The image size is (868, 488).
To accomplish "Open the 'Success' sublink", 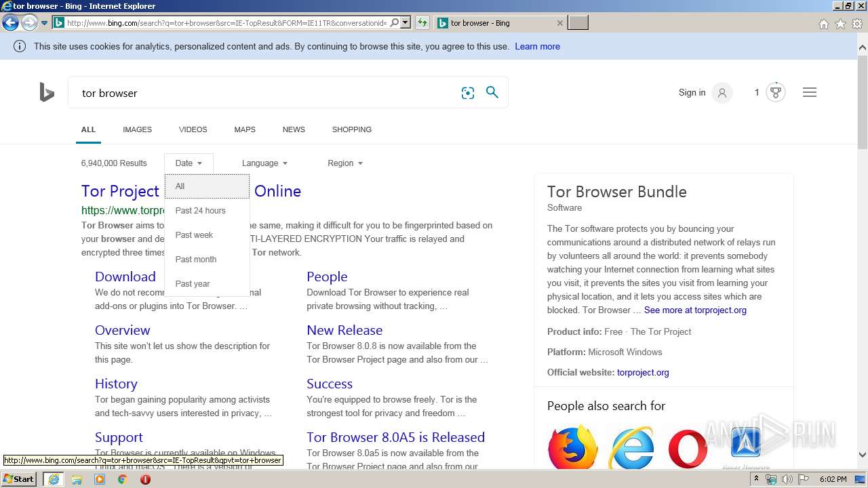I will coord(330,384).
